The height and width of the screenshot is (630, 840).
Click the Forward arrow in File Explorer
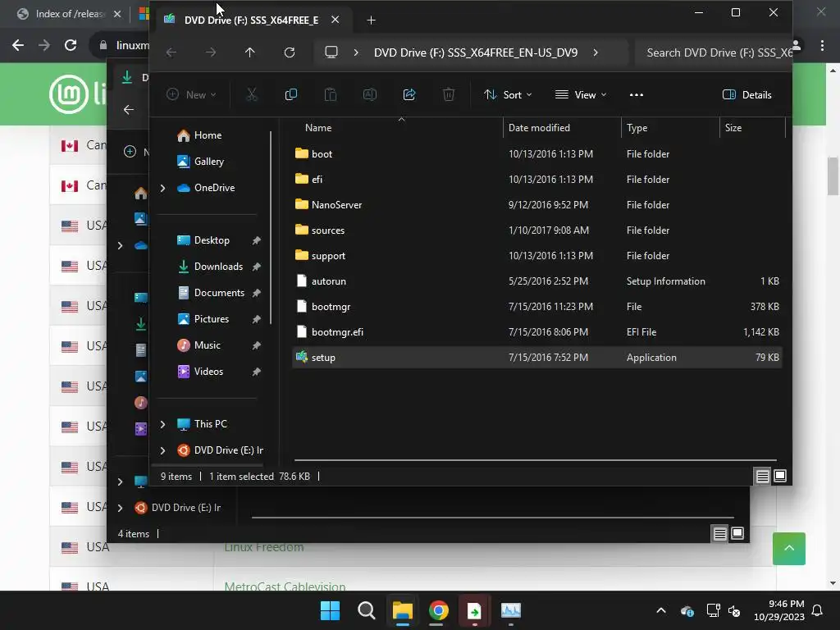[x=211, y=52]
